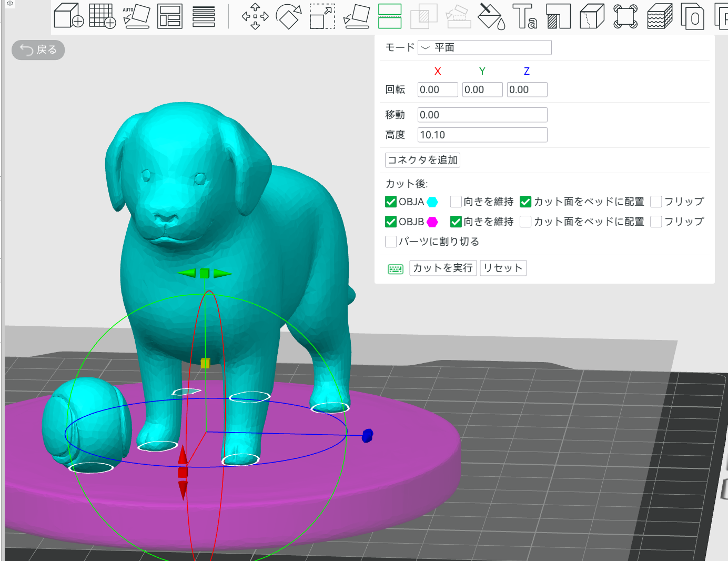
Task: Check the パーツに割り切る checkbox
Action: 391,242
